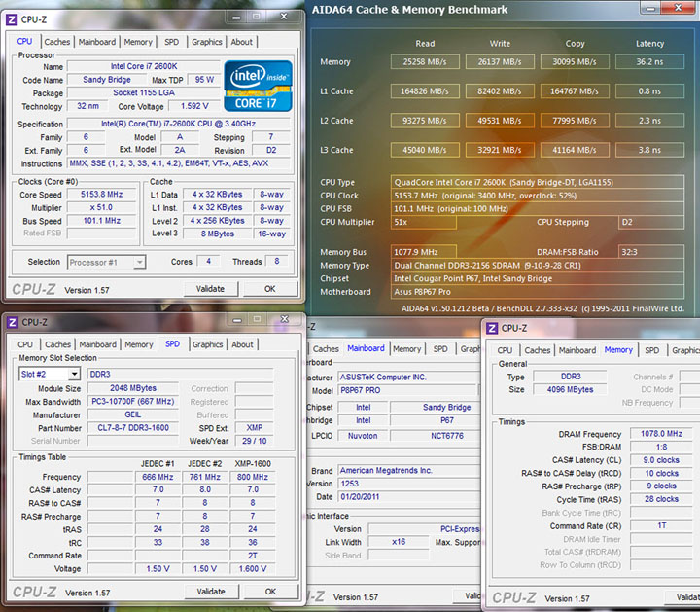Click the XMP-1600 Voltage 1.600 V cell
The image size is (700, 612).
[253, 568]
